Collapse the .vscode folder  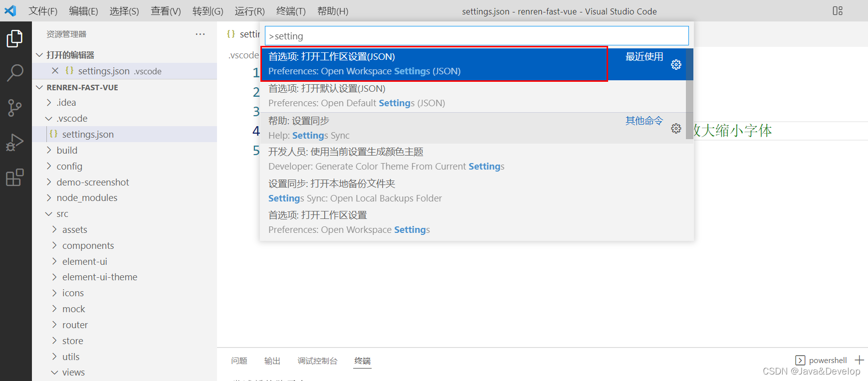[48, 118]
